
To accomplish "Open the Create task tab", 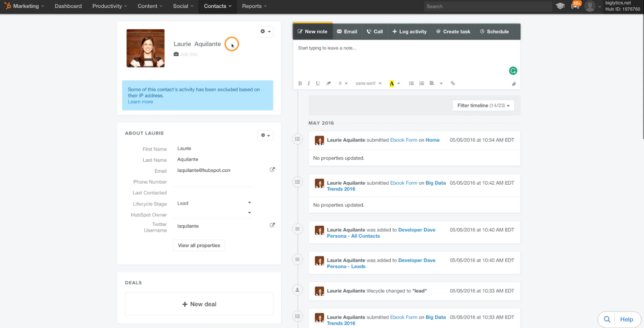I will tap(453, 32).
